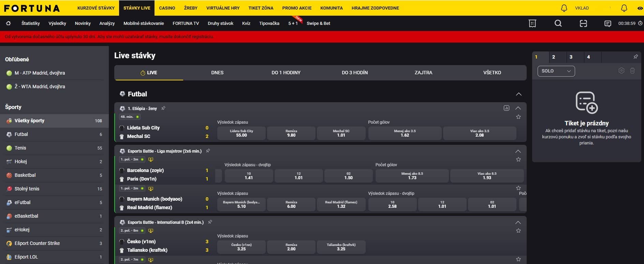Switch to the DO 1 HODINY tab
This screenshot has width=644, height=264.
286,73
